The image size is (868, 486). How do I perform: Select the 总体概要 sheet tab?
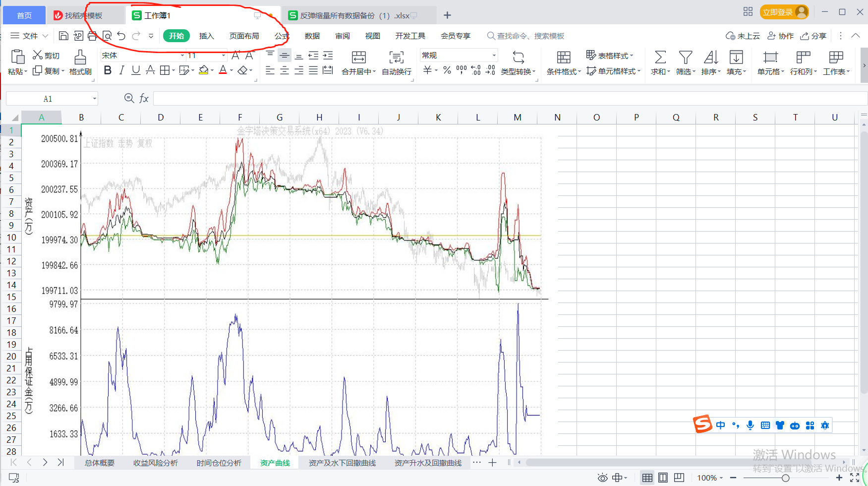(100, 463)
